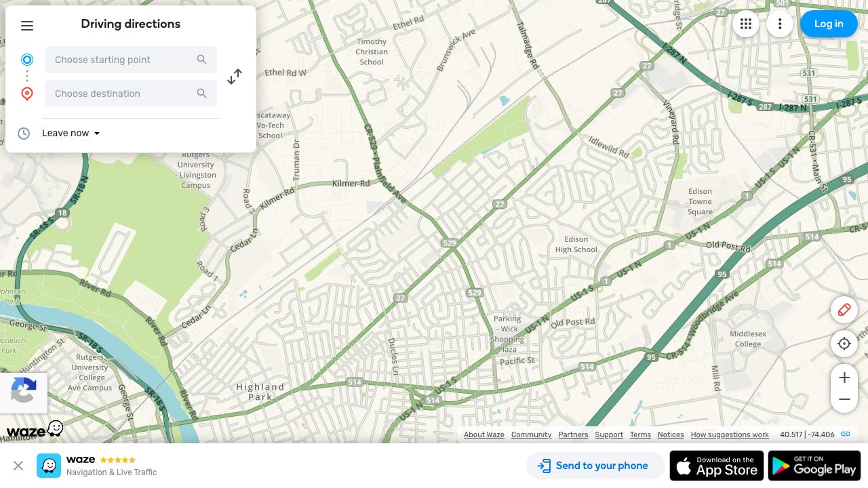Download on the App Store badge

click(x=717, y=466)
